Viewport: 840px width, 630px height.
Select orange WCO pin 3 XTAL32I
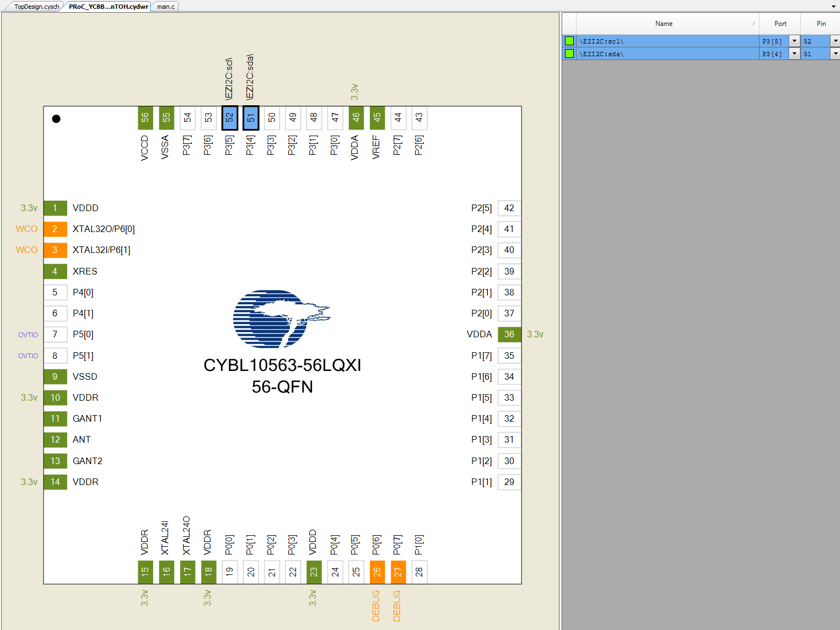point(55,250)
